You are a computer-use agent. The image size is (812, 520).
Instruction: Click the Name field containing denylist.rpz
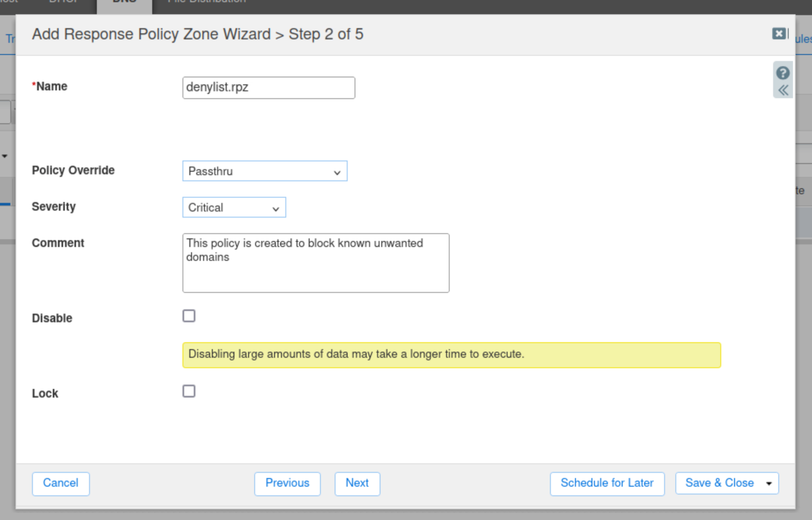tap(269, 88)
